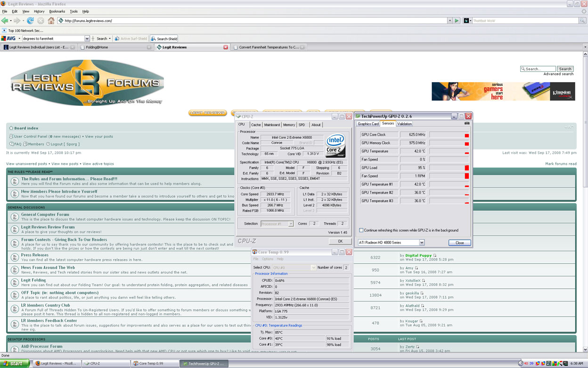Click the Logout link in forum header
Viewport: 588px width, 368px height.
point(63,144)
